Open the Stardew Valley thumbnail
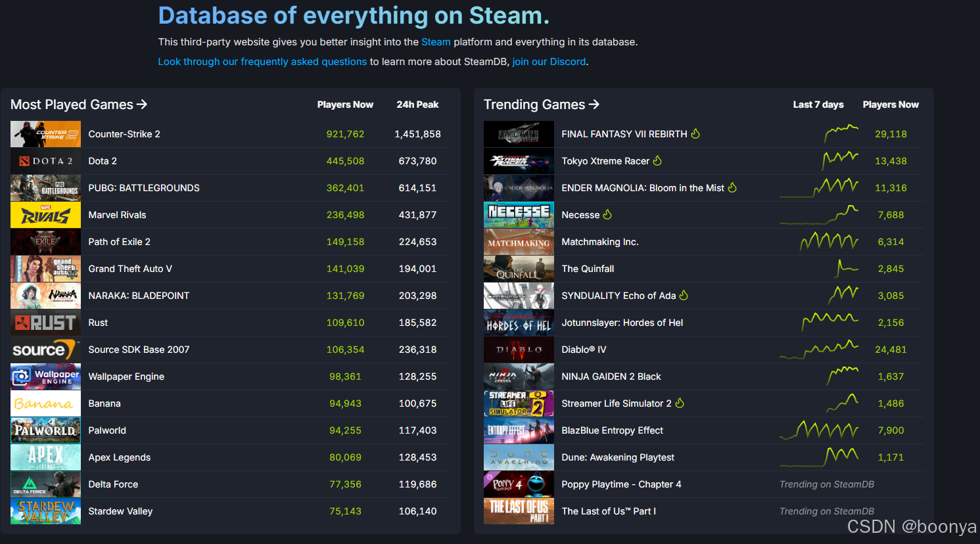This screenshot has width=980, height=544. click(x=46, y=511)
